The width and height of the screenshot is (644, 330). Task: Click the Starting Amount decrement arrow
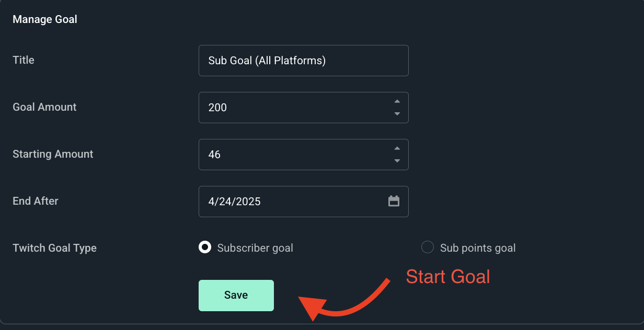point(397,160)
